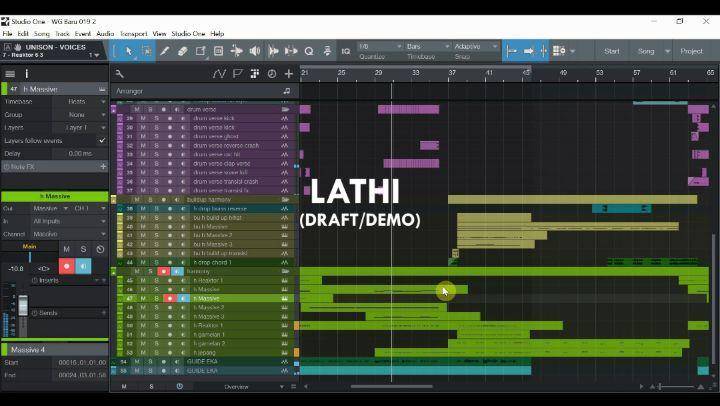The image size is (720, 406).
Task: Toggle the 'Layers follow events' checkbox
Action: pyautogui.click(x=102, y=141)
